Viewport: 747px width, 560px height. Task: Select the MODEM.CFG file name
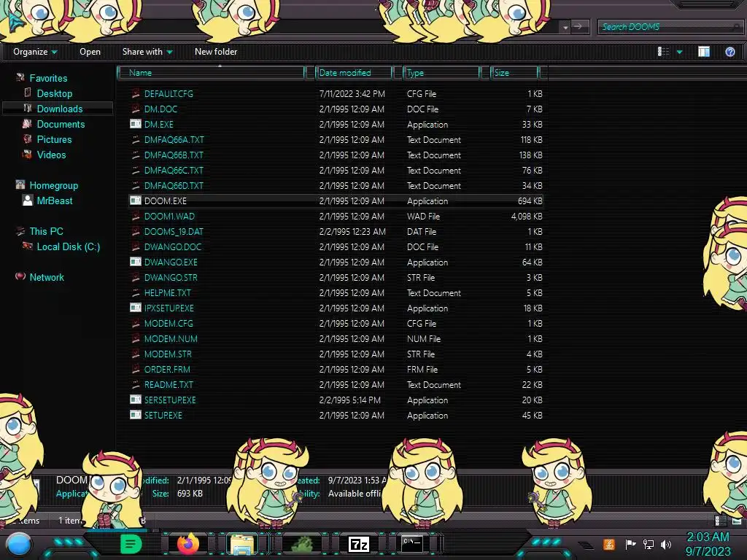[x=169, y=323]
